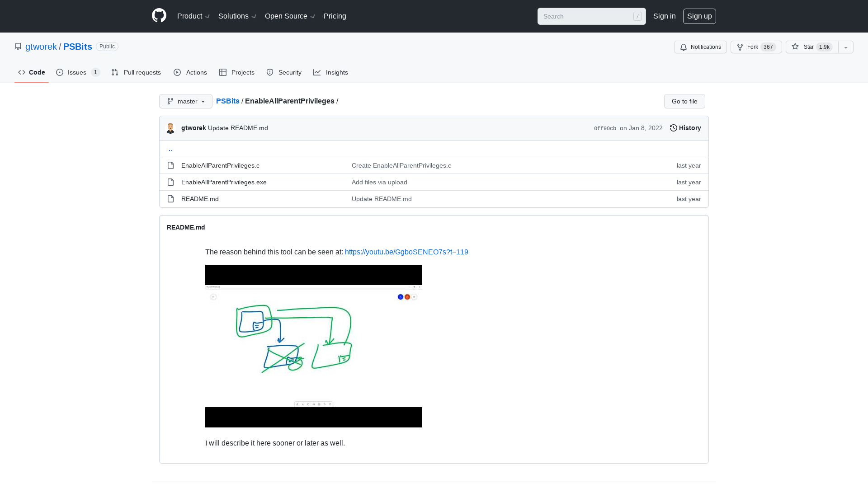Switch to the Code tab
The width and height of the screenshot is (868, 488).
point(32,72)
